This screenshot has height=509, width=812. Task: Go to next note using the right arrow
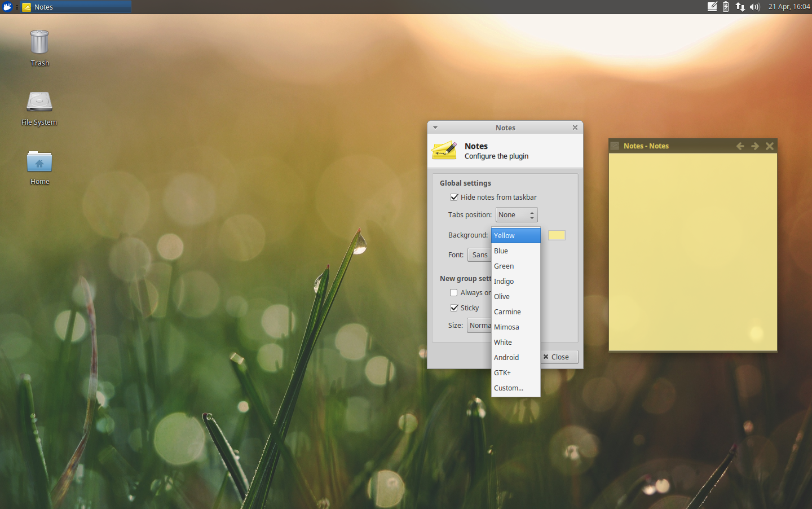pos(755,146)
